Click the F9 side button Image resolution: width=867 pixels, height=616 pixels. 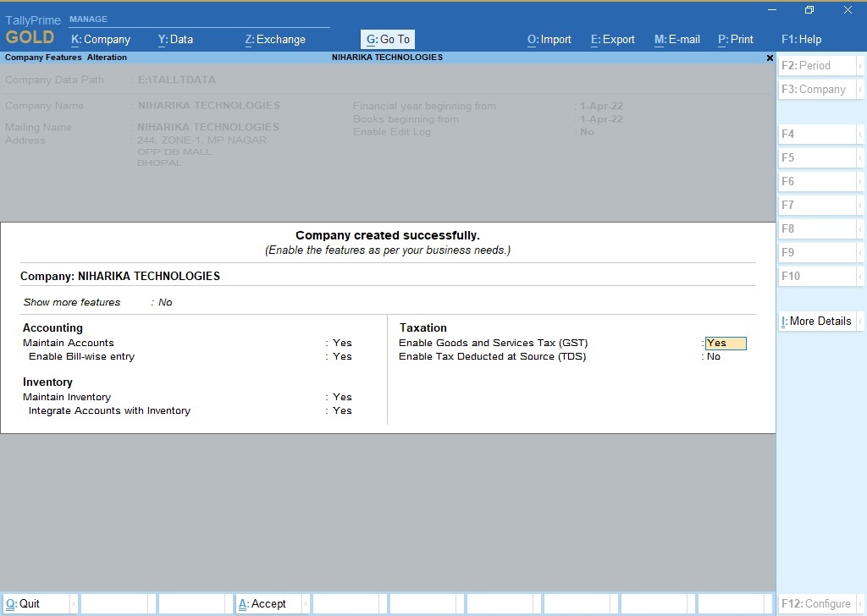click(x=817, y=253)
